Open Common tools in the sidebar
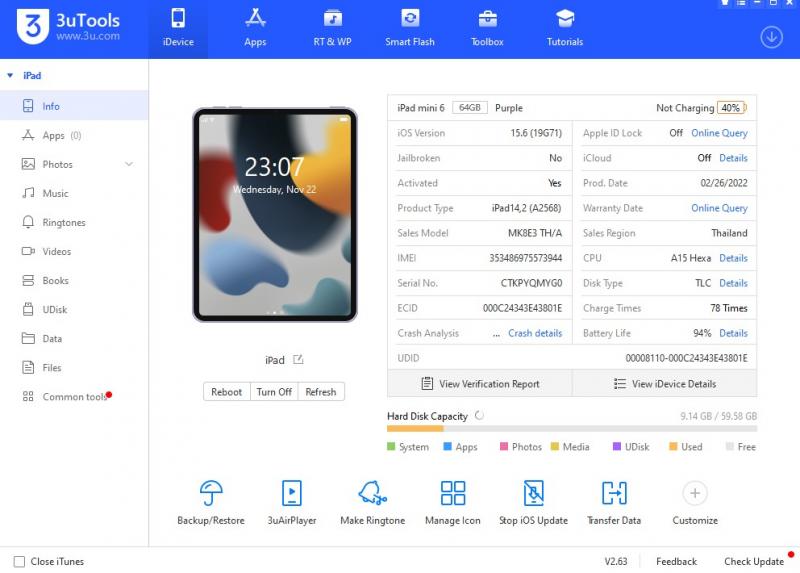Image resolution: width=800 pixels, height=573 pixels. [x=74, y=397]
